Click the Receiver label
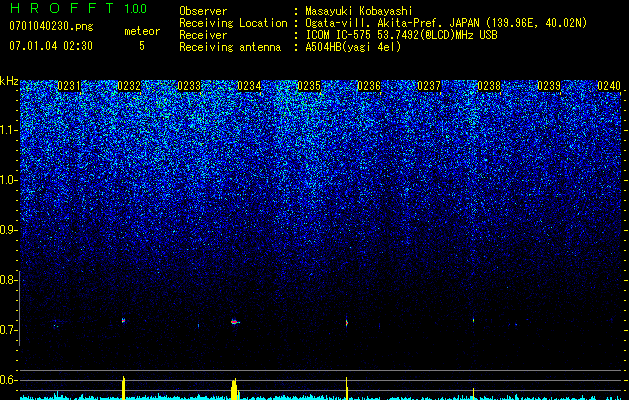The width and height of the screenshot is (629, 400). point(203,35)
